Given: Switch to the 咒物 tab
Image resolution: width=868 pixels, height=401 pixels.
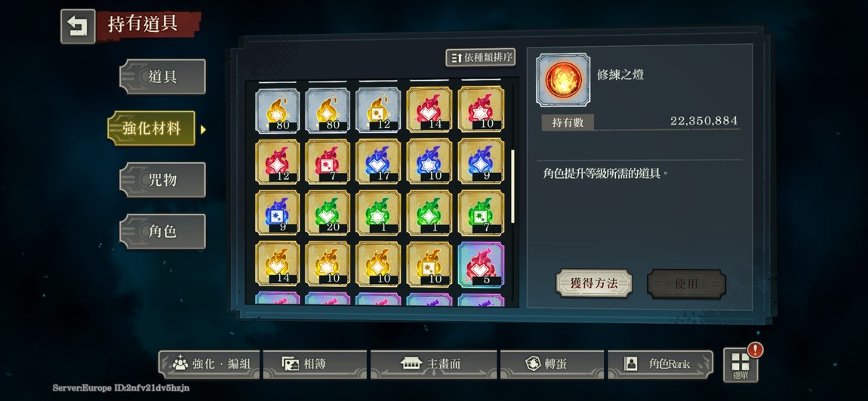Looking at the screenshot, I should (x=162, y=180).
